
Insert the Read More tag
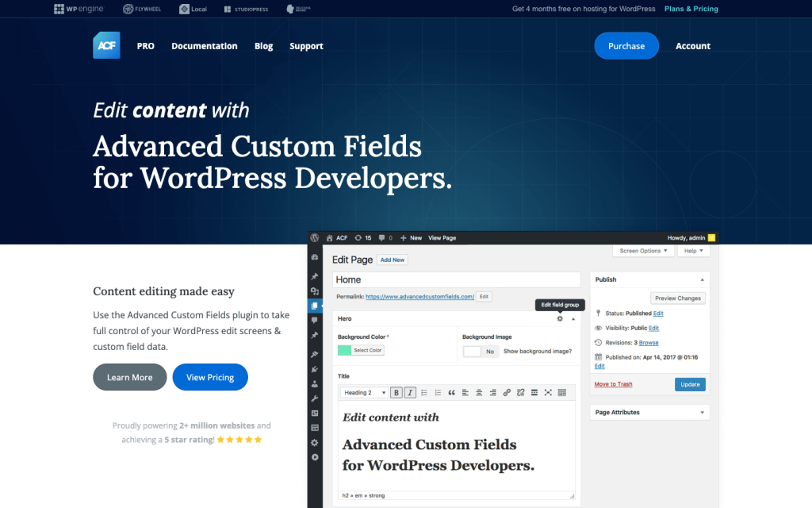pos(534,392)
